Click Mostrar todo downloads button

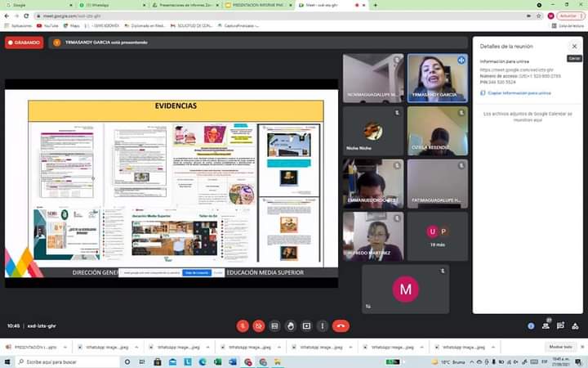[x=560, y=347]
